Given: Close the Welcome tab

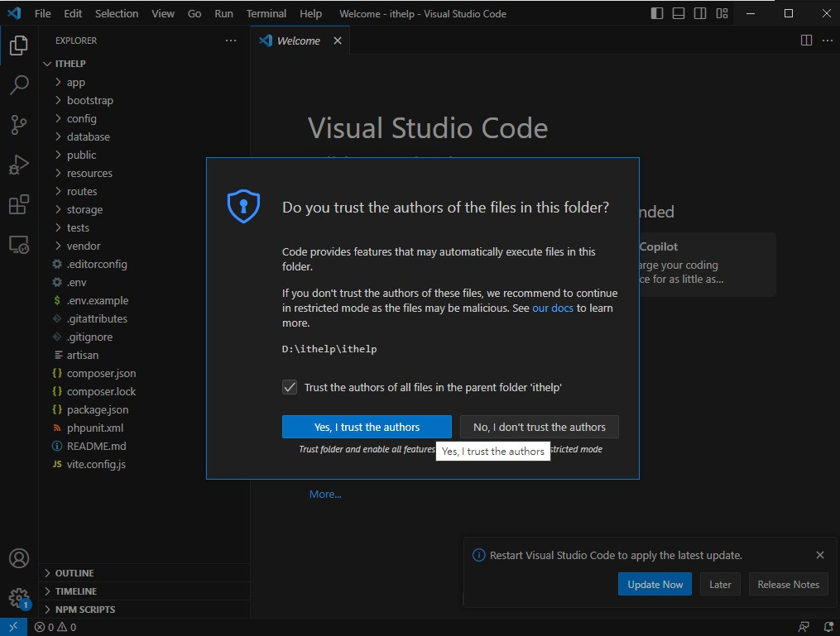Looking at the screenshot, I should (x=338, y=41).
